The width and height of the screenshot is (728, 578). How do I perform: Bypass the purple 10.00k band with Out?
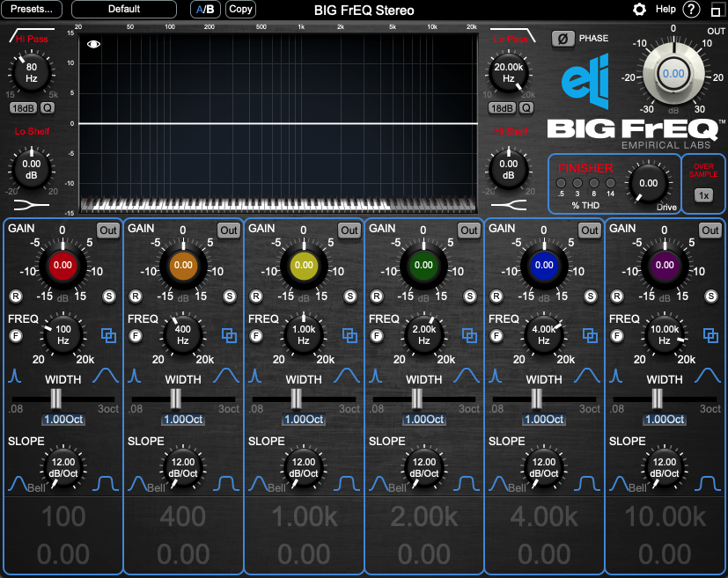pos(710,230)
